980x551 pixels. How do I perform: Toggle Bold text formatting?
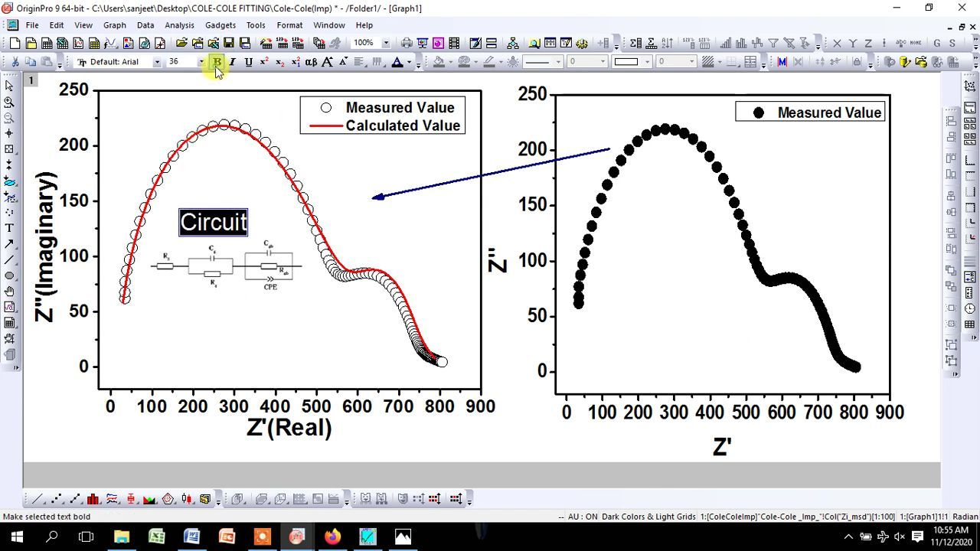[x=217, y=62]
